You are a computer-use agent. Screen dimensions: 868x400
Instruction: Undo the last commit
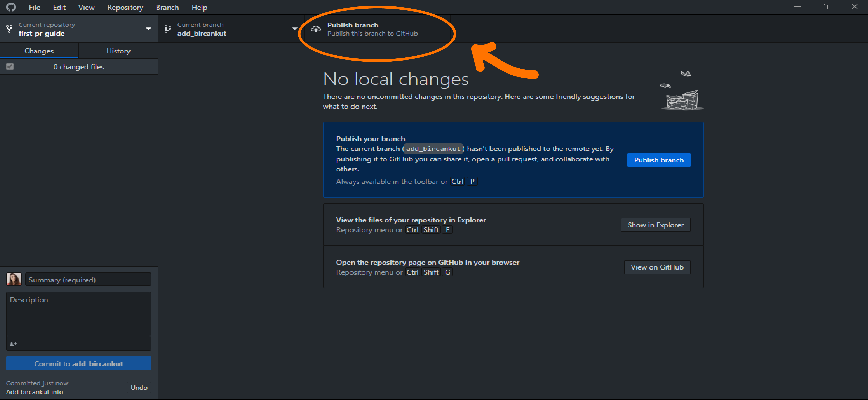(x=139, y=387)
